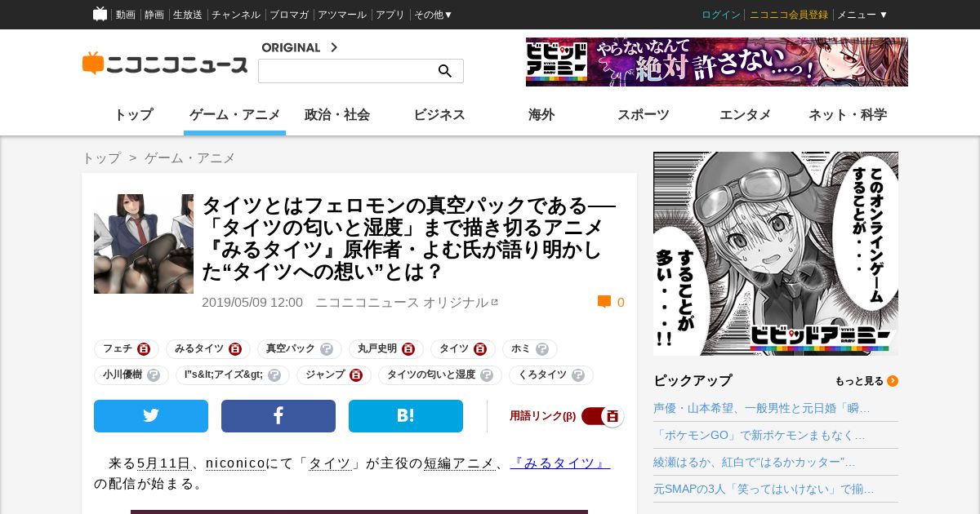
Task: Open アプリ in top bar
Action: coord(390,15)
